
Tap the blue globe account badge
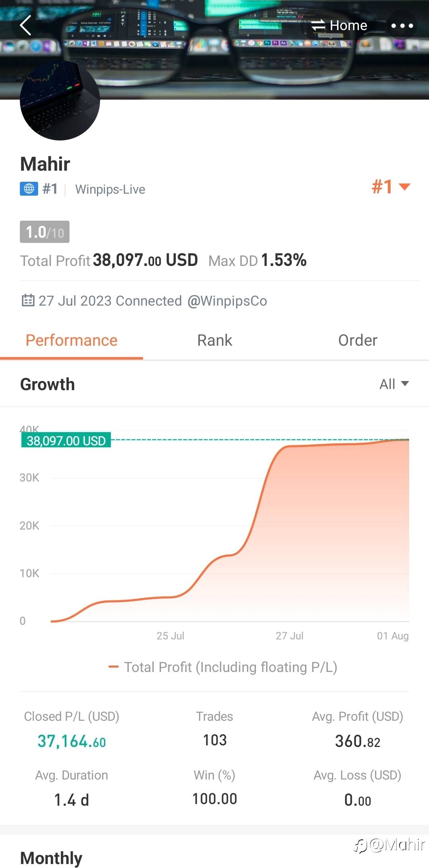[x=29, y=189]
